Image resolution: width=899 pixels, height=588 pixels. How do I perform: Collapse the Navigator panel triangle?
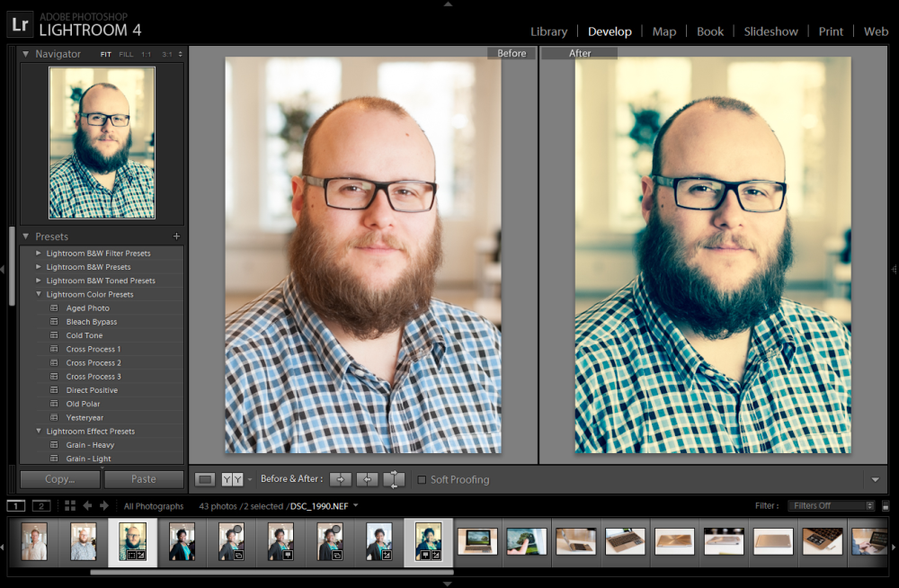click(x=25, y=54)
